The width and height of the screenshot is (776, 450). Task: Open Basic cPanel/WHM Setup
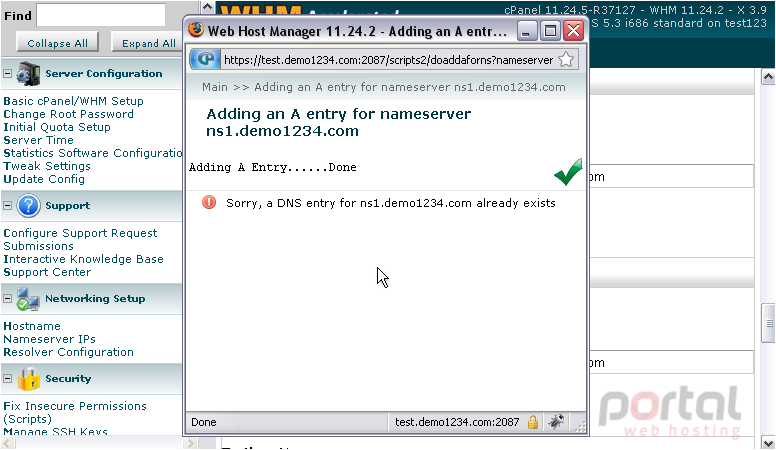click(x=73, y=101)
